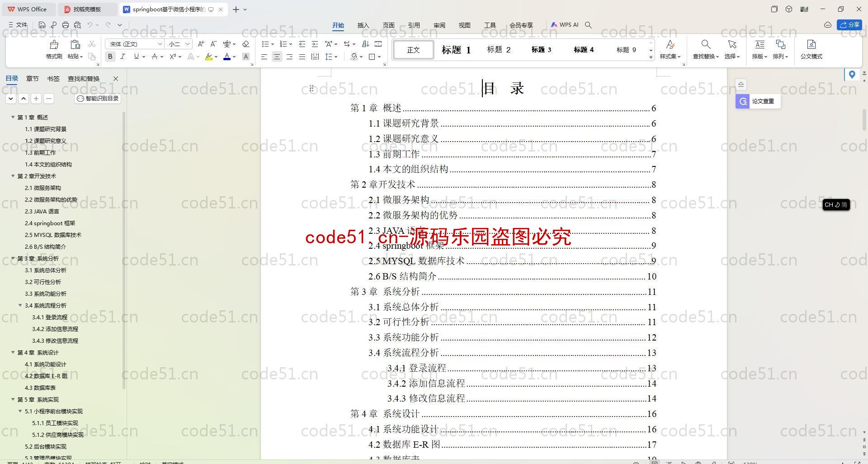Toggle Underline formatting

[136, 57]
